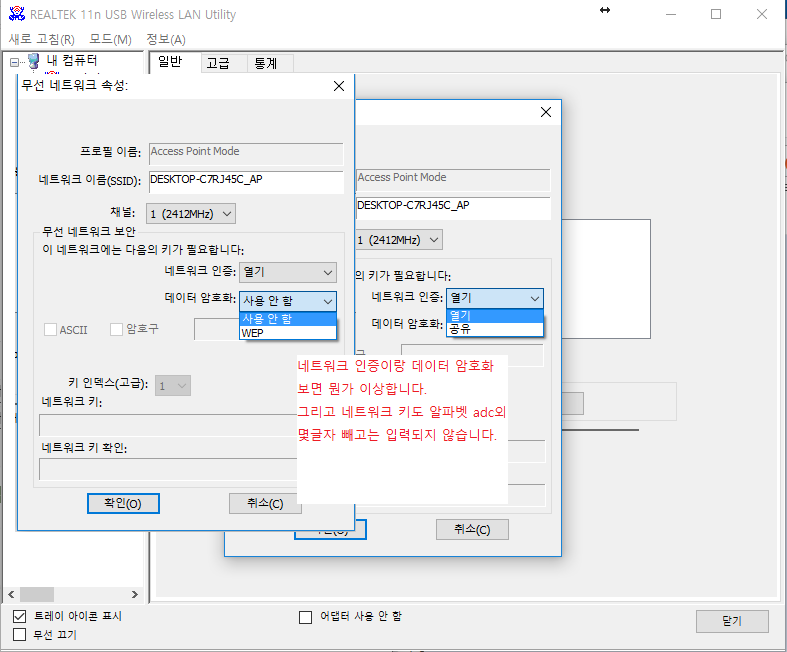
Task: Collapse the 내 컴퓨터 tree node
Action: [x=14, y=62]
